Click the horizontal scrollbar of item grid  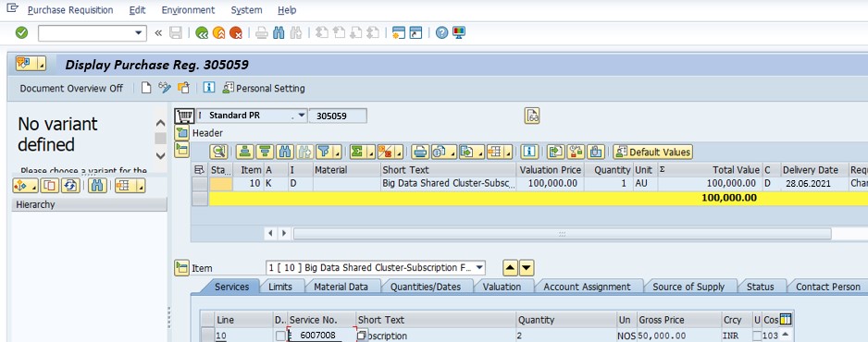point(562,234)
